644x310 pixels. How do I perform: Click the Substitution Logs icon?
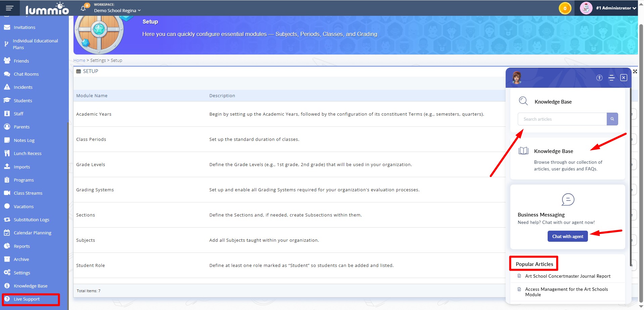[7, 220]
